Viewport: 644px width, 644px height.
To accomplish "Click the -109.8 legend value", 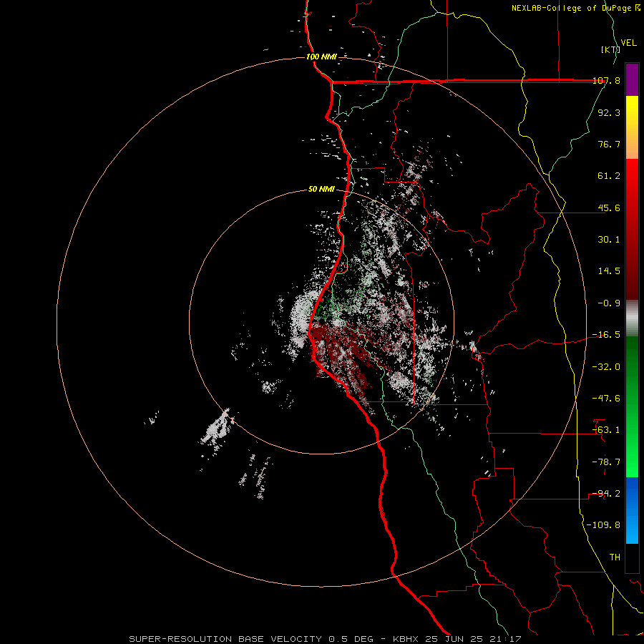I will point(603,525).
